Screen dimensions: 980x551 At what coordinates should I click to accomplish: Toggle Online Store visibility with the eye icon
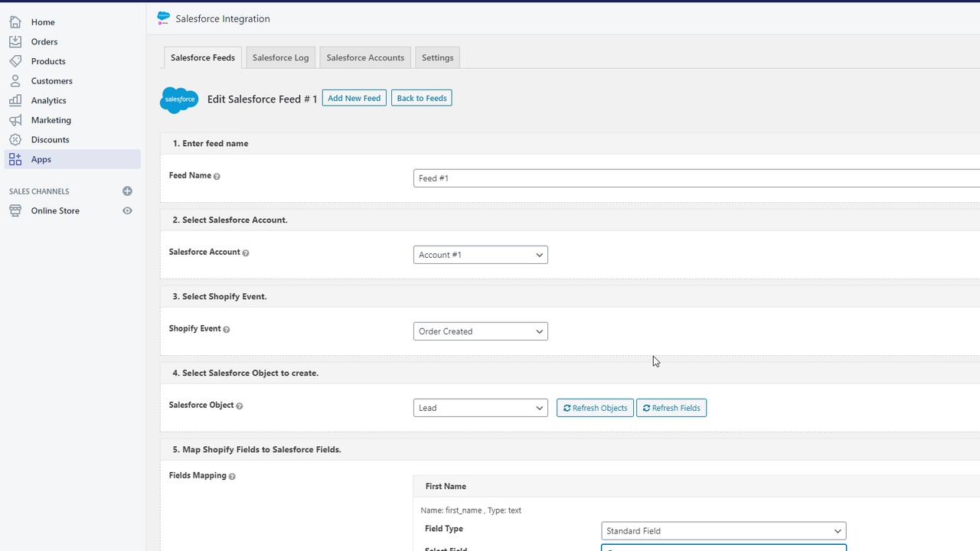[x=127, y=210]
